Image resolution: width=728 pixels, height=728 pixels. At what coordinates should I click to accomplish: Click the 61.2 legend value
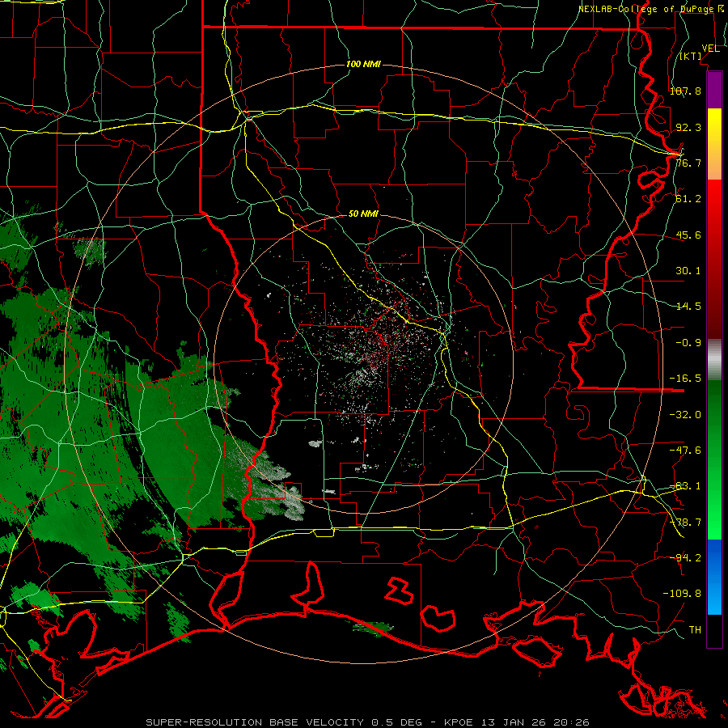coord(688,199)
